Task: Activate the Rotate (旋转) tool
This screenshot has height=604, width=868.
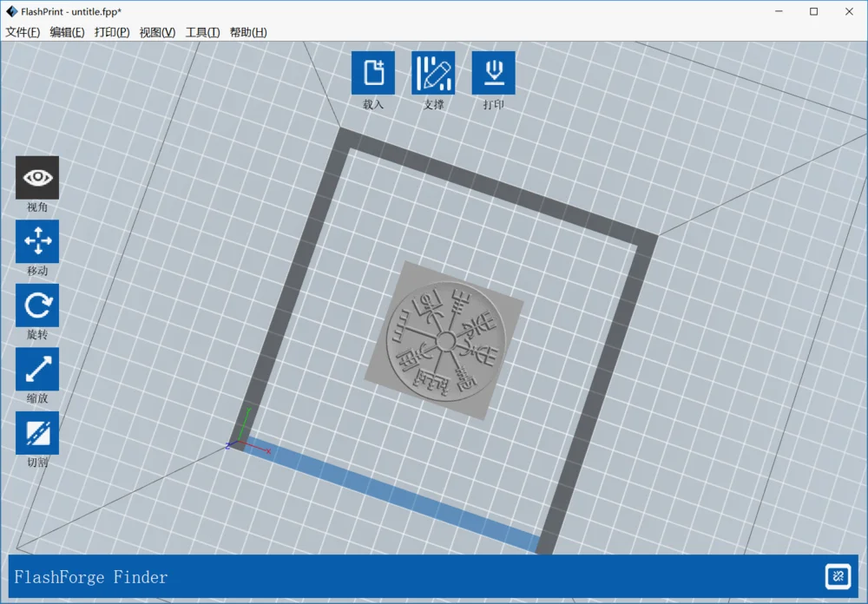Action: point(37,305)
